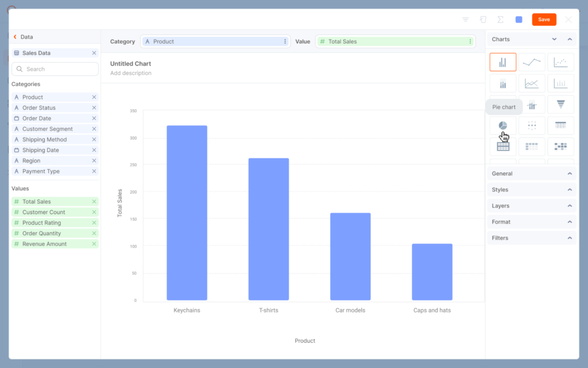588x368 pixels.
Task: Select the bar chart type icon
Action: [503, 62]
